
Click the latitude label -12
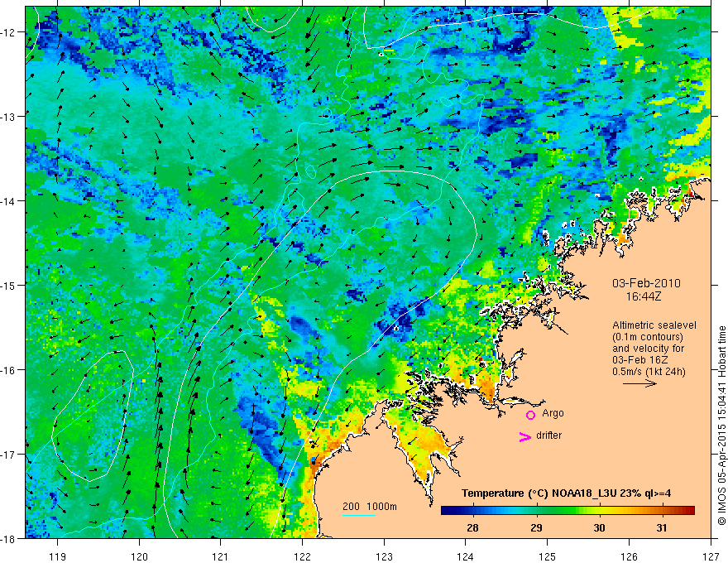pyautogui.click(x=9, y=32)
